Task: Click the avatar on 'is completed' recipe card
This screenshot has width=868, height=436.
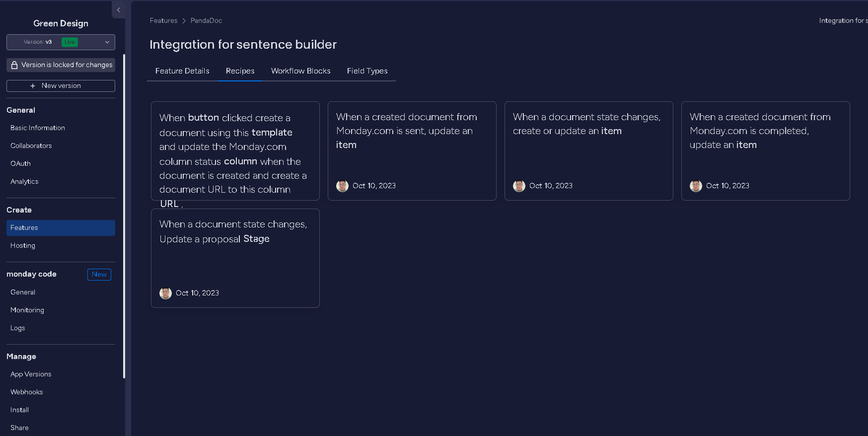Action: tap(696, 186)
